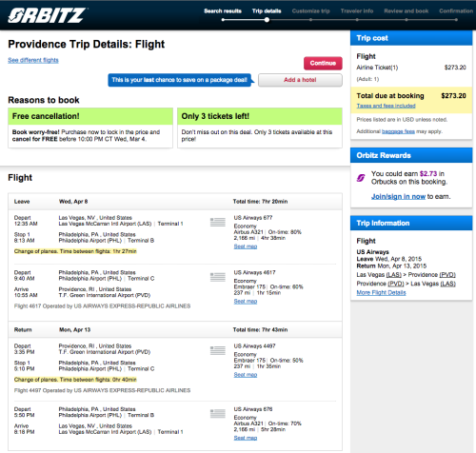This screenshot has height=453, width=476.
Task: Open Taxes and fees included link
Action: tap(386, 106)
